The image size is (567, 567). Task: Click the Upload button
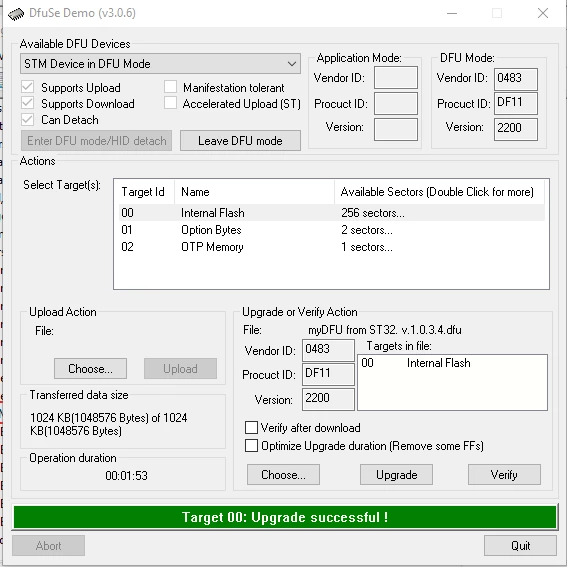(180, 369)
